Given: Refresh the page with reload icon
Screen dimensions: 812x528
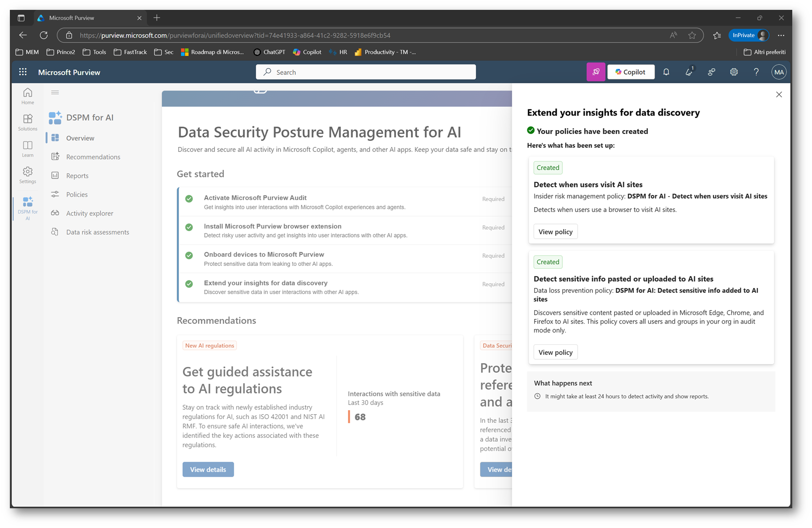Looking at the screenshot, I should [44, 35].
